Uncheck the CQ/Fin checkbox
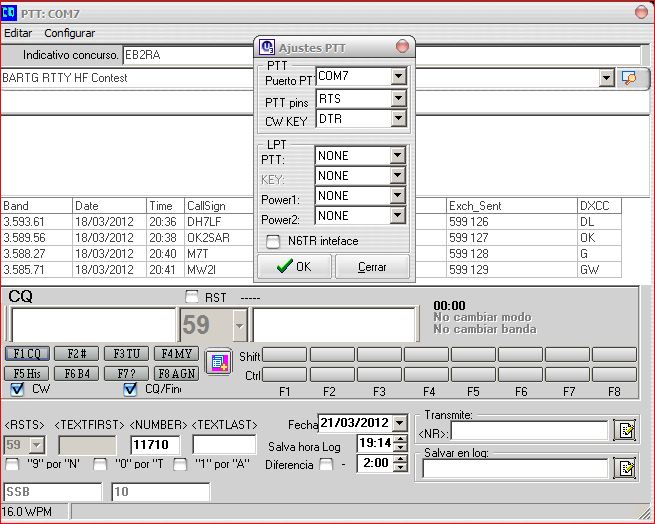 click(x=130, y=389)
